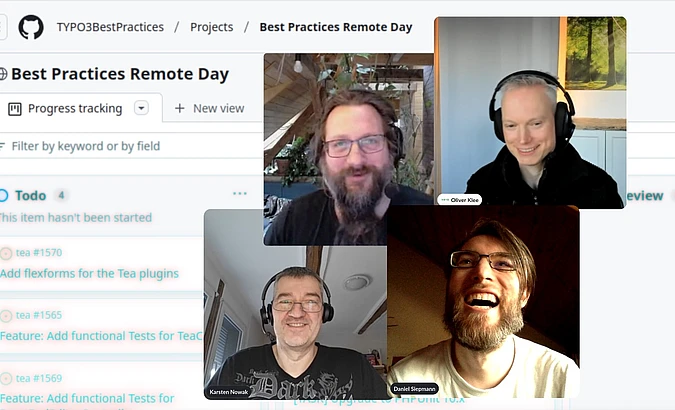Screen dimensions: 675x410
Task: Focus the Filter by keyword or by field input
Action: point(129,146)
